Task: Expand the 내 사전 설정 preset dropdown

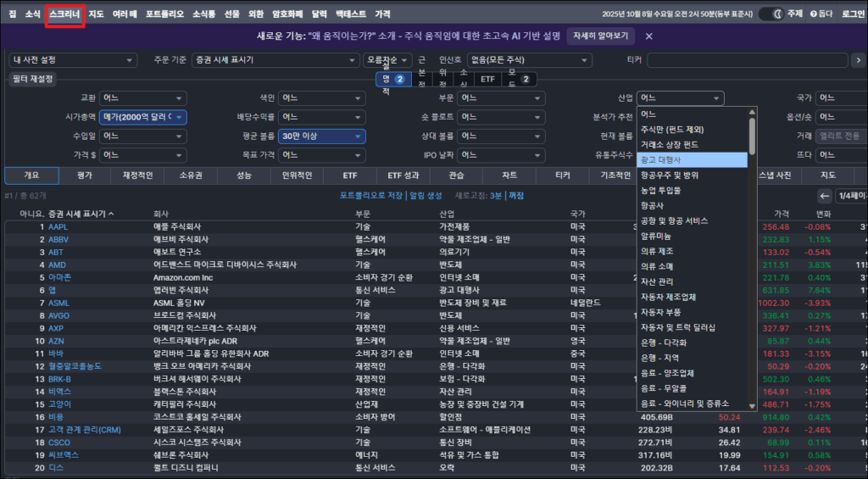Action: click(72, 60)
